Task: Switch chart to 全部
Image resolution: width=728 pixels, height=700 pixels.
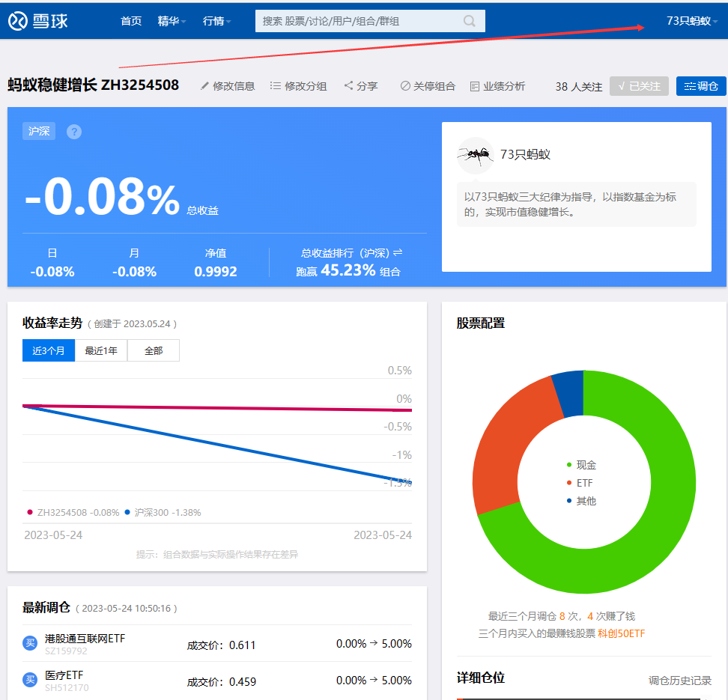Action: tap(154, 350)
